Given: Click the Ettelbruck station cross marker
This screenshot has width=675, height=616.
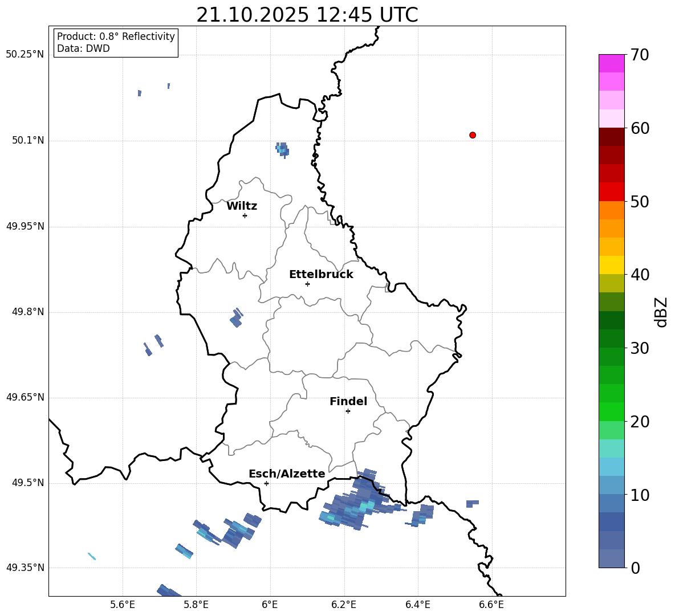Looking at the screenshot, I should click(307, 284).
